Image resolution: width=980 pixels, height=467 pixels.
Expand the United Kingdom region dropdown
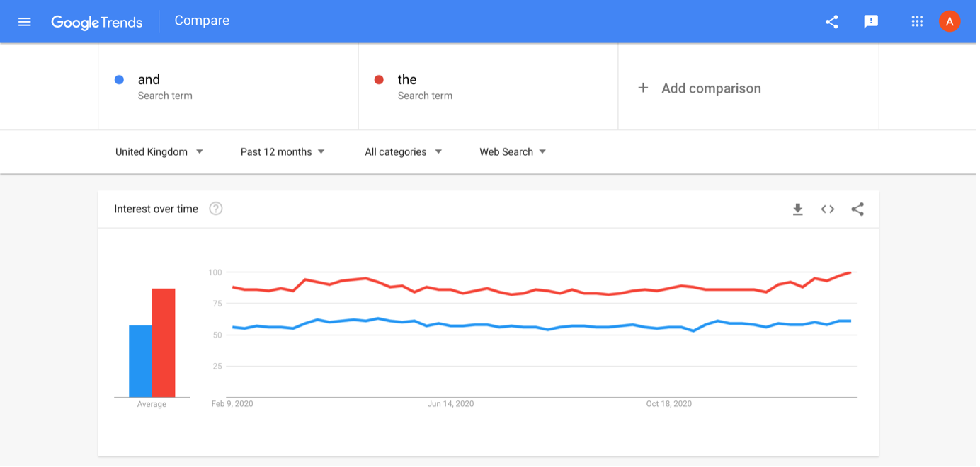coord(160,152)
